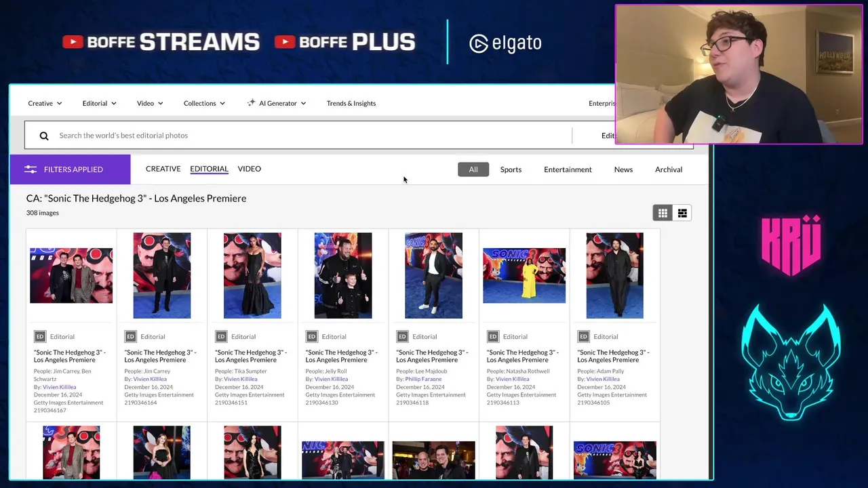This screenshot has height=488, width=868.
Task: Switch to the uniform grid view icon
Action: coord(663,213)
